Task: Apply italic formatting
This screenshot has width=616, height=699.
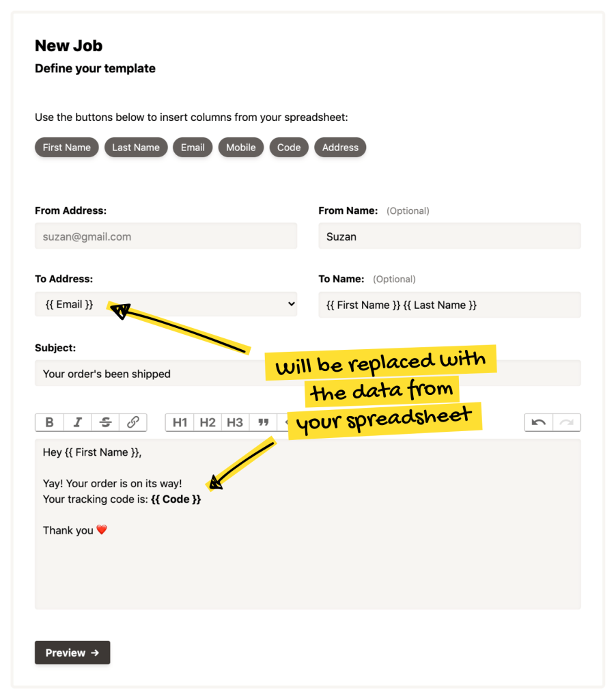Action: 76,422
